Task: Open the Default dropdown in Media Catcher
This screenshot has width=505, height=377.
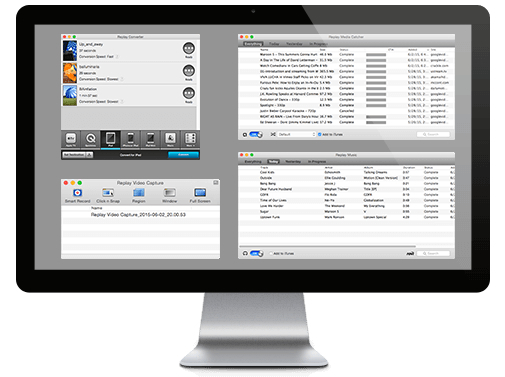Action: tap(296, 134)
